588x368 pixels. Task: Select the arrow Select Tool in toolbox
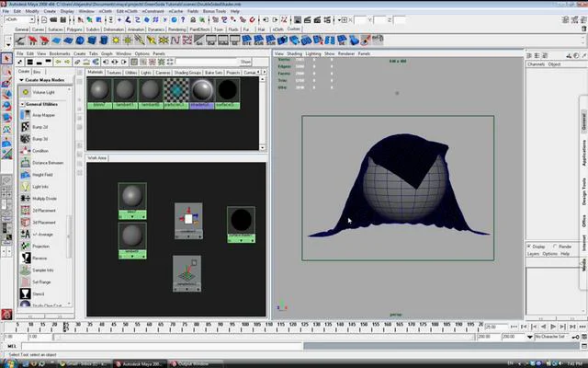(6, 59)
